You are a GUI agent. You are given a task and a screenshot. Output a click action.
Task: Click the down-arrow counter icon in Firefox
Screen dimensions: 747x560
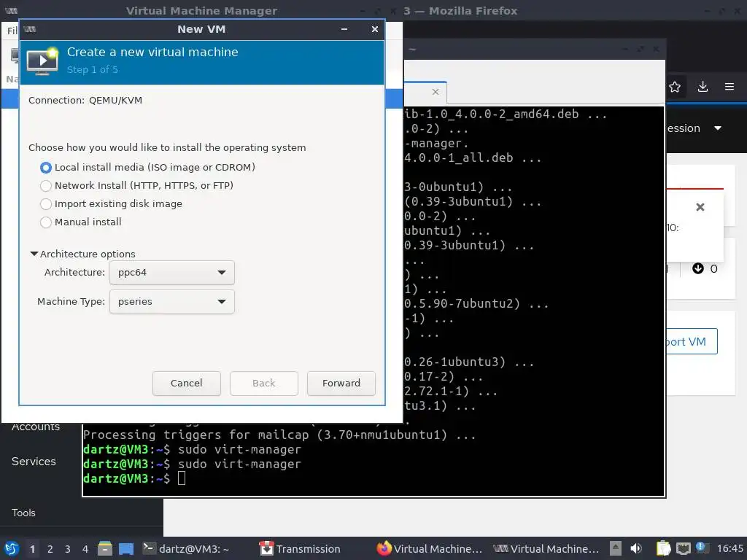click(698, 268)
